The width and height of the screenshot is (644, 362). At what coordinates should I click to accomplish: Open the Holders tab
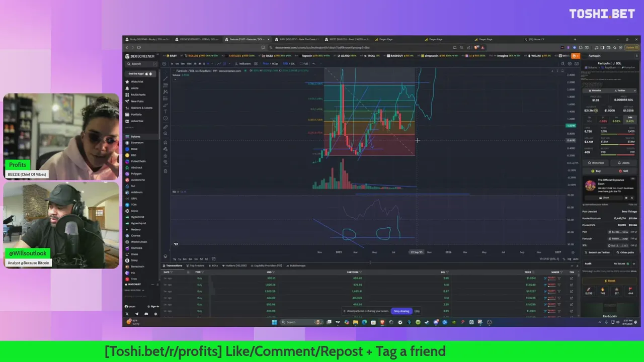234,265
